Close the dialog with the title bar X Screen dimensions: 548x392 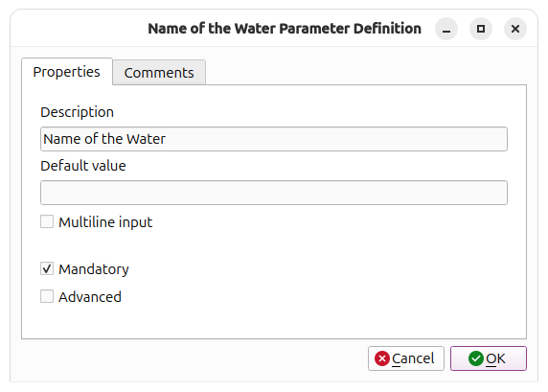(x=515, y=29)
